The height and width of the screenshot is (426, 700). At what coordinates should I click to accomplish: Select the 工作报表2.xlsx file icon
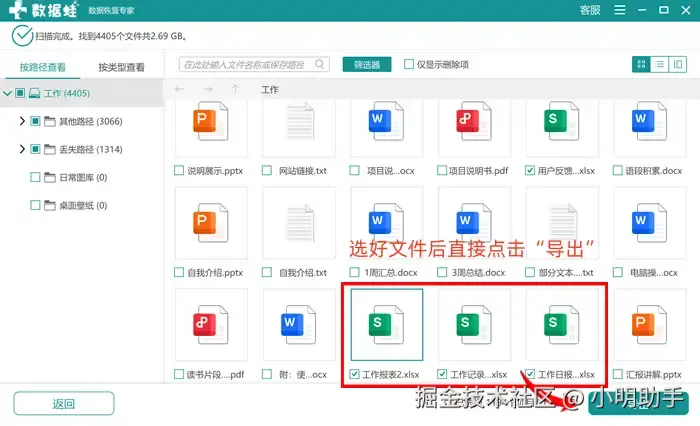coord(386,325)
